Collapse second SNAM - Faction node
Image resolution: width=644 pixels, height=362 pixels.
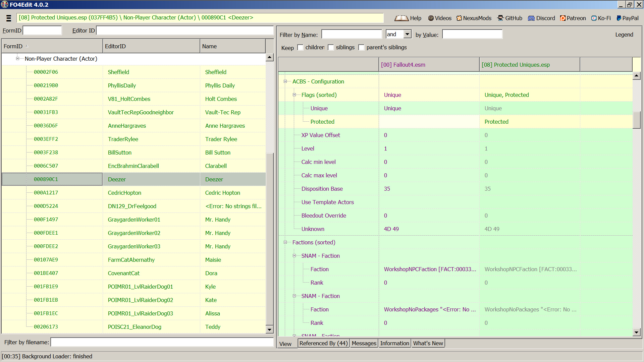(x=294, y=296)
